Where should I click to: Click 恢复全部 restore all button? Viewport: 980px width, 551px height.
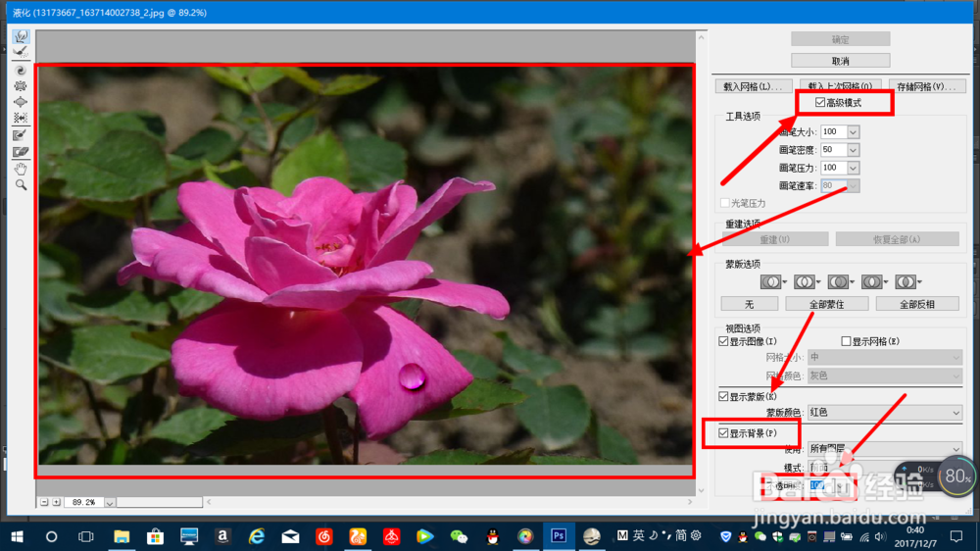[x=897, y=239]
